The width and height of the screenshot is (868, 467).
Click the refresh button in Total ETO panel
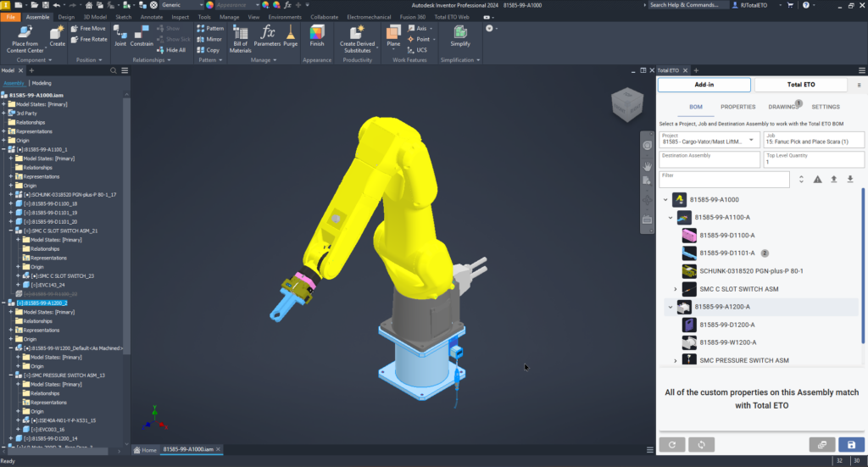coord(672,444)
